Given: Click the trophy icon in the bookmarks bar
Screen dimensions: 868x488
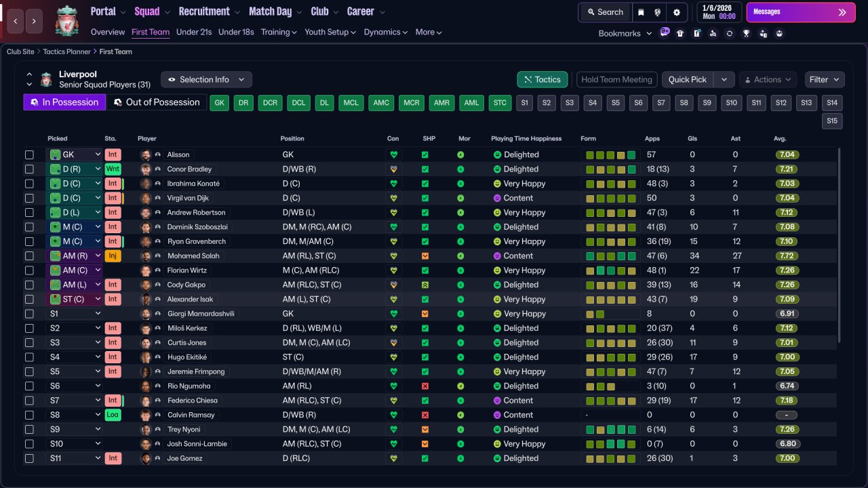Looking at the screenshot, I should click(746, 33).
